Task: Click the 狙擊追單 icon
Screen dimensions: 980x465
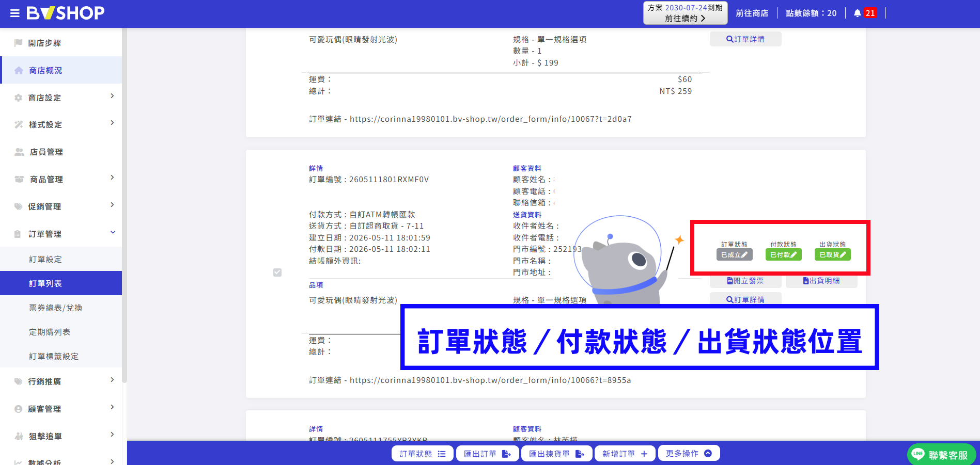Action: [19, 436]
